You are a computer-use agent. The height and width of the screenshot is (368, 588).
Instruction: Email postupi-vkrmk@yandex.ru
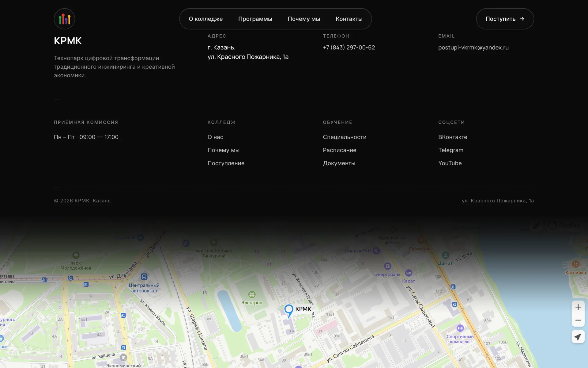pos(473,48)
